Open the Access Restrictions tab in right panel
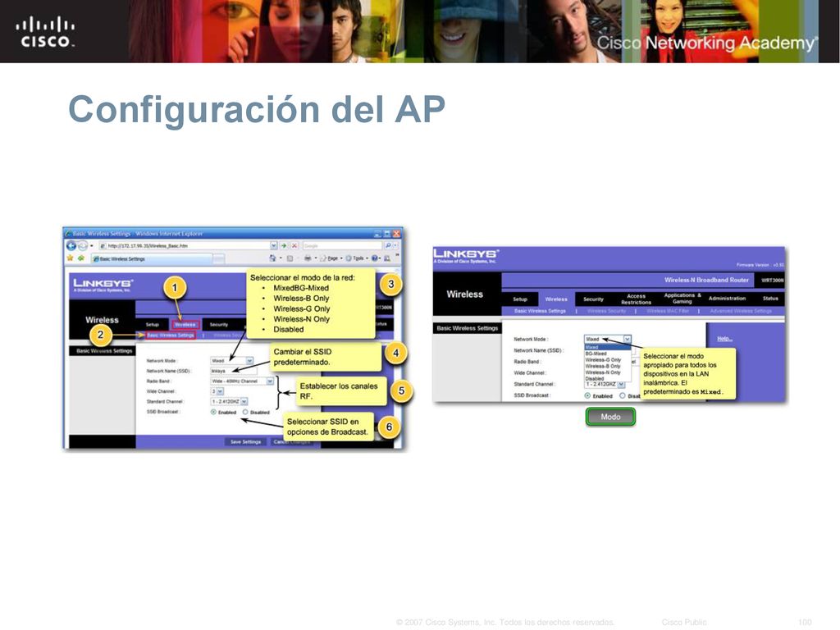840x630 pixels. [636, 299]
